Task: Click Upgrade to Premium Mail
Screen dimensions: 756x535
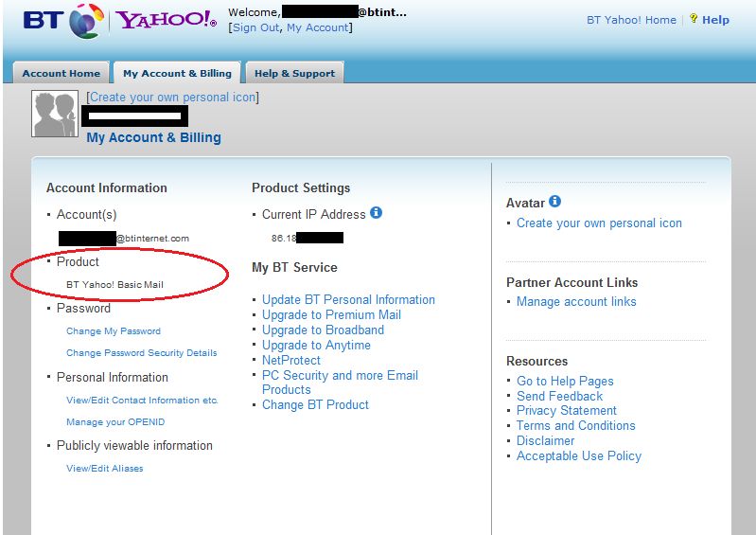Action: tap(331, 314)
